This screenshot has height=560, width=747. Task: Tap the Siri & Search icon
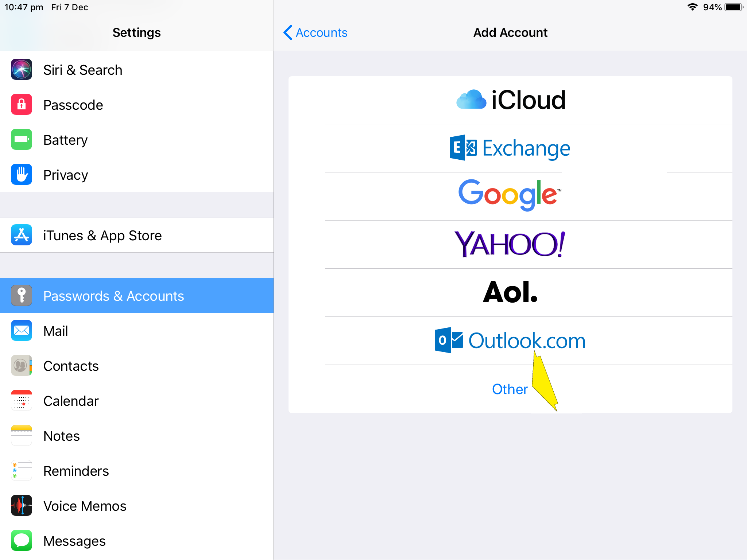point(22,69)
